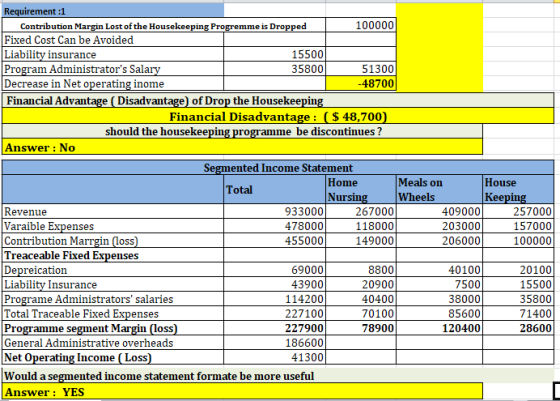This screenshot has height=401, width=560.
Task: Click House Keeping variable expenses 157000
Action: tap(518, 226)
